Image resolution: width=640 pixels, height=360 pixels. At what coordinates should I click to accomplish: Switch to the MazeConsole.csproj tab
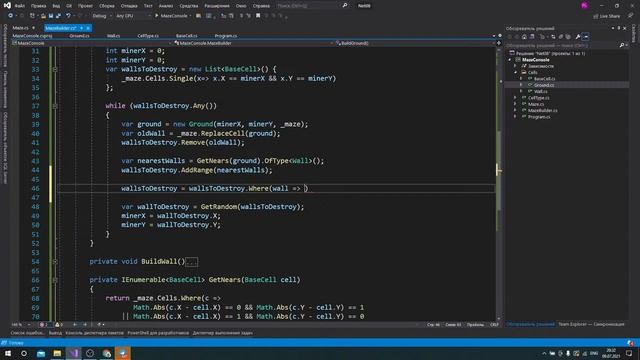32,36
